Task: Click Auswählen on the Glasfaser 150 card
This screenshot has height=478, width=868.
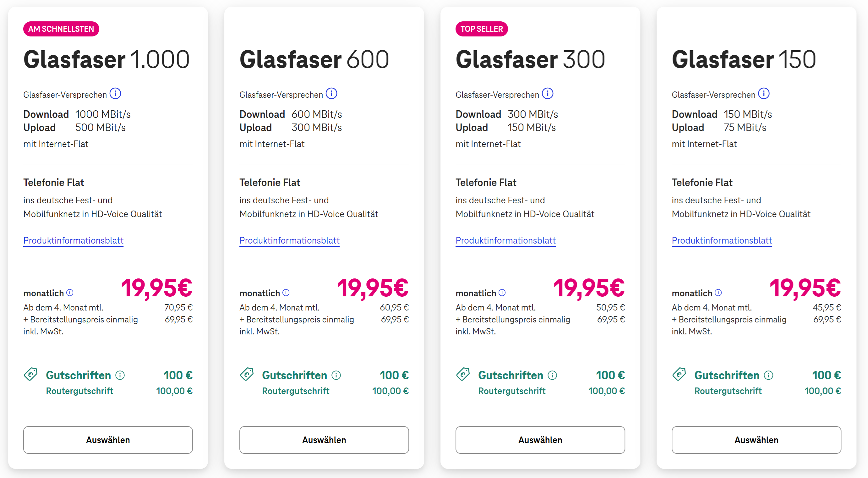Action: (x=756, y=440)
